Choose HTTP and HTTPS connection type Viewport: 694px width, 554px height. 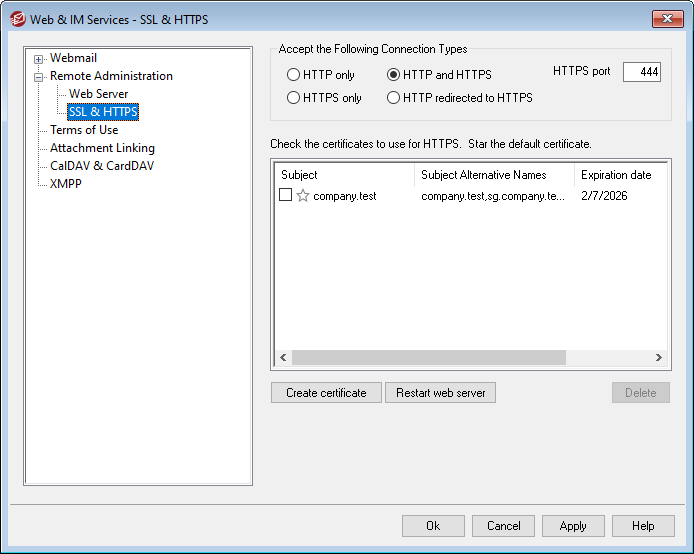click(394, 75)
